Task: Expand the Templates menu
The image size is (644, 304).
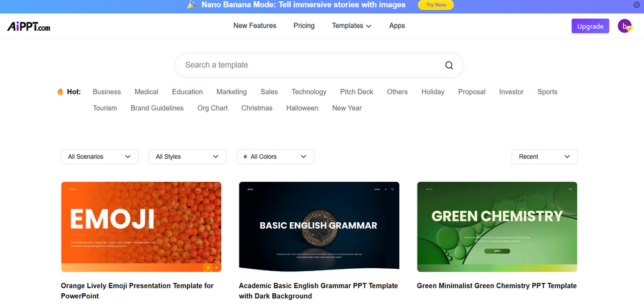Action: coord(351,26)
